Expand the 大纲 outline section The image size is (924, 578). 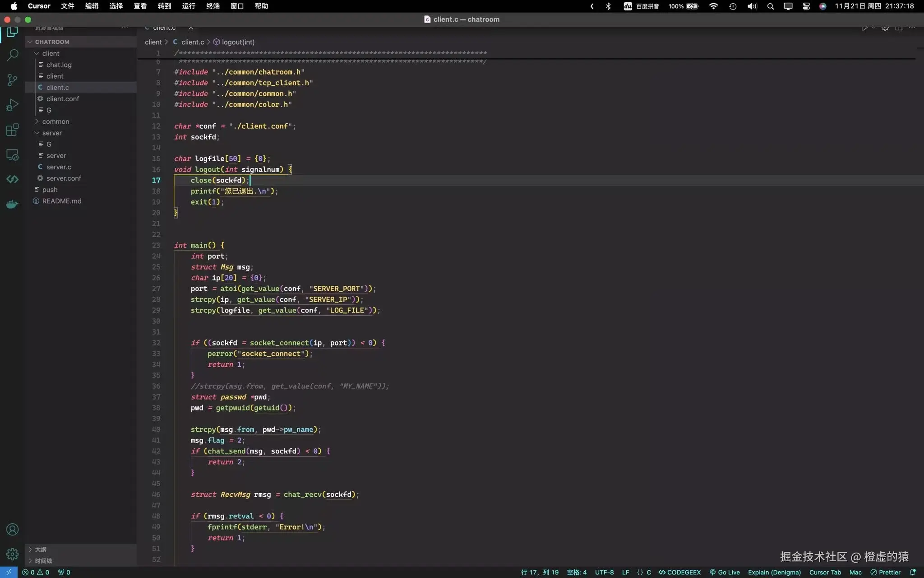(x=41, y=549)
